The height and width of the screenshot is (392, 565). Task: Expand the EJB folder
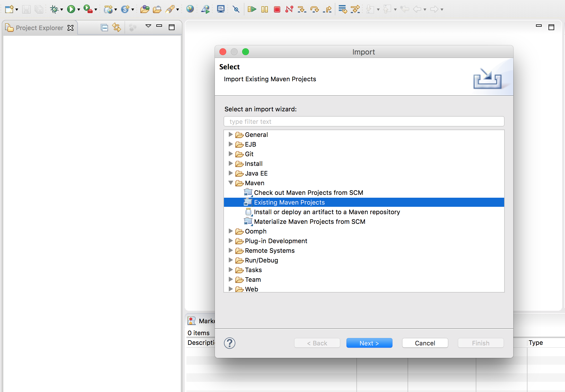(230, 144)
